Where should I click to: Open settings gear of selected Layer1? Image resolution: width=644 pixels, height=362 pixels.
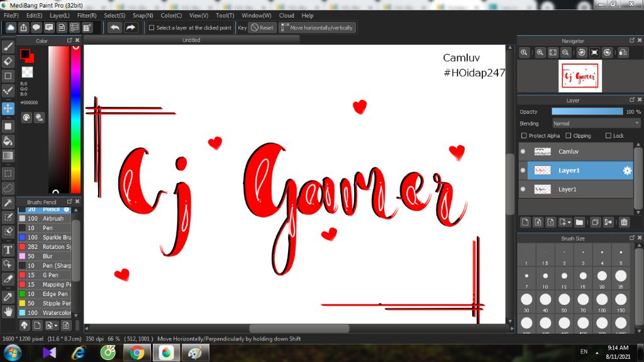tap(627, 170)
